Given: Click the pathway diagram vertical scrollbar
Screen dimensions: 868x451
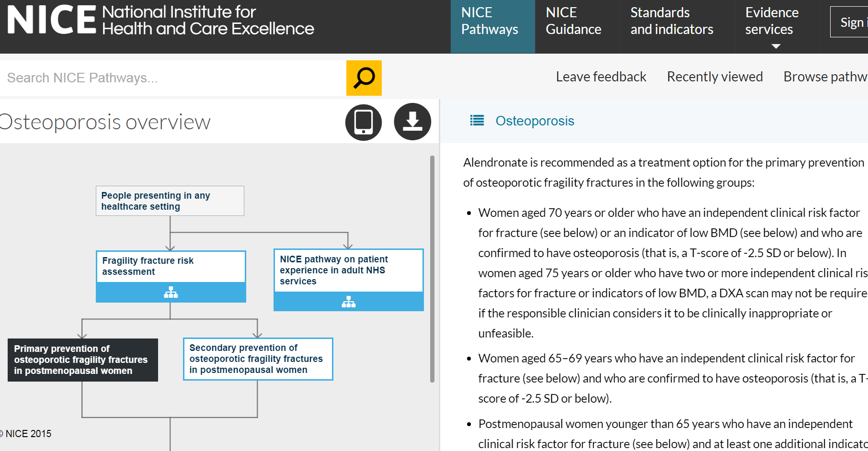Looking at the screenshot, I should pos(432,269).
